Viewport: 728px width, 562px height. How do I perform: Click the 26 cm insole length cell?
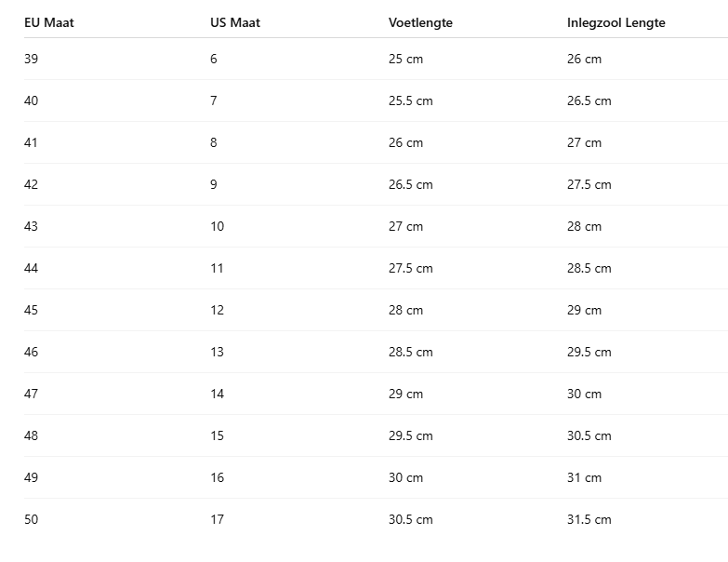(584, 59)
